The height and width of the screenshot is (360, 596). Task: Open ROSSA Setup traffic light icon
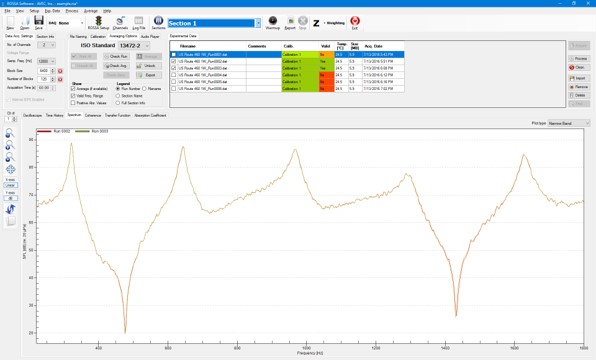pos(98,23)
